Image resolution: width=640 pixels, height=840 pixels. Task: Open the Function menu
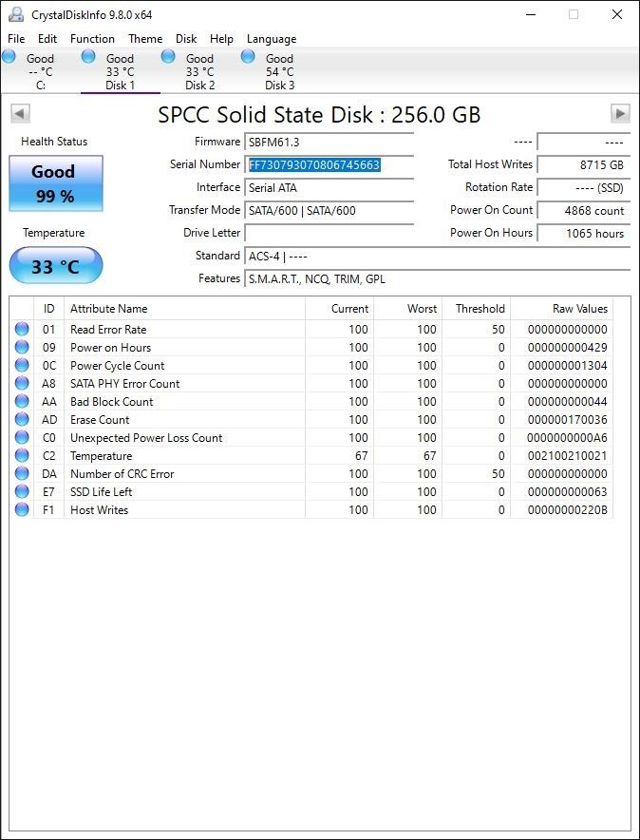92,39
